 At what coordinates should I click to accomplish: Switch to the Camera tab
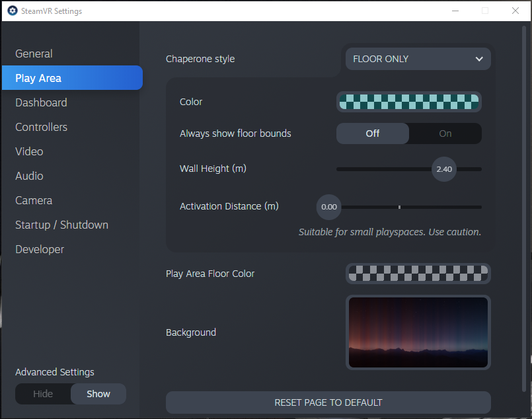click(34, 200)
